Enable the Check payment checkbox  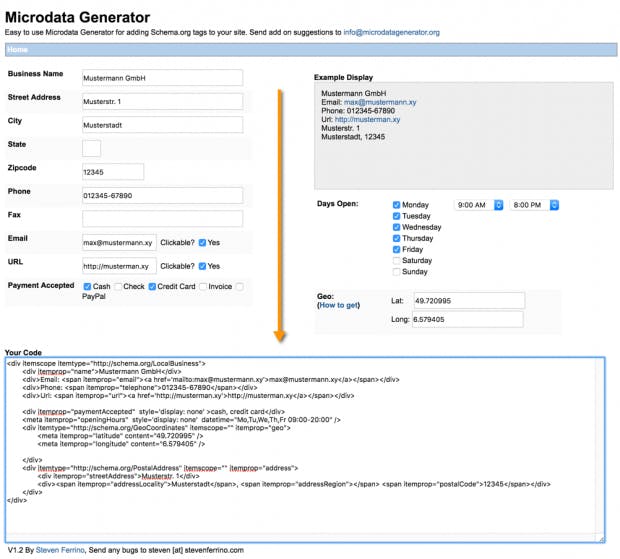tap(118, 286)
